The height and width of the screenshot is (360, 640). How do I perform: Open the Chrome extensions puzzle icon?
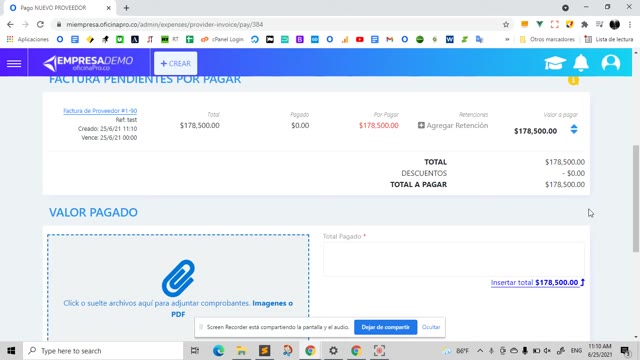tap(584, 24)
